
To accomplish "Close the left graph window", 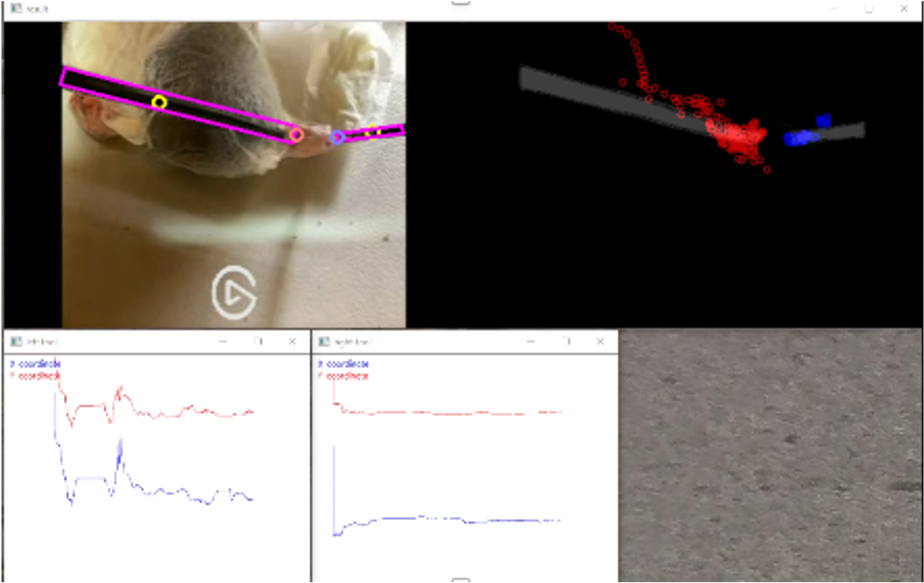I will (292, 341).
